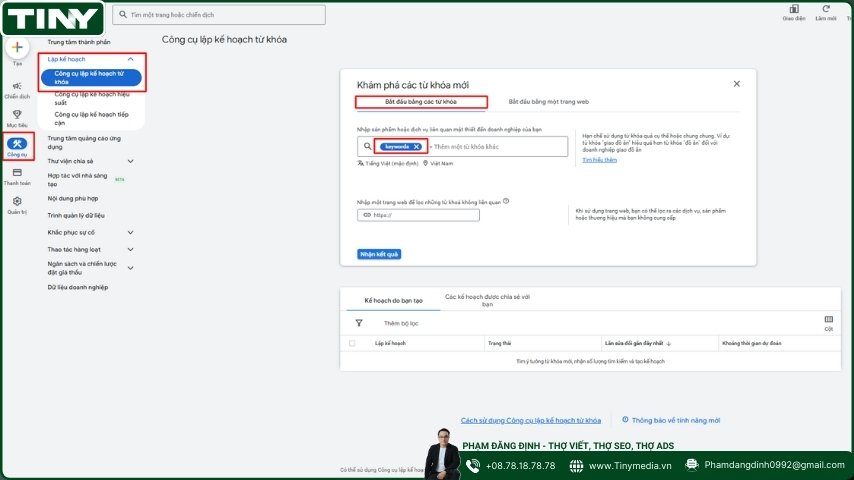Close the Khám phá các từ khóa mới panel
Screen dimensions: 854x480
tap(737, 84)
